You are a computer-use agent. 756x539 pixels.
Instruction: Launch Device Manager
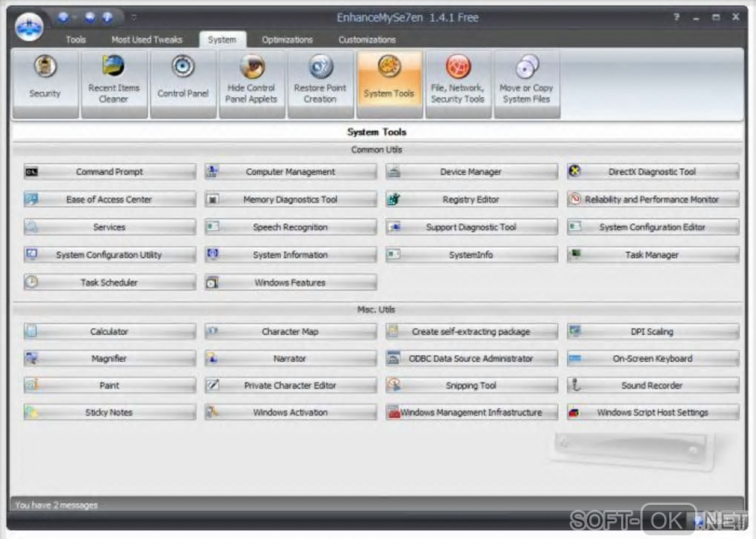[471, 171]
